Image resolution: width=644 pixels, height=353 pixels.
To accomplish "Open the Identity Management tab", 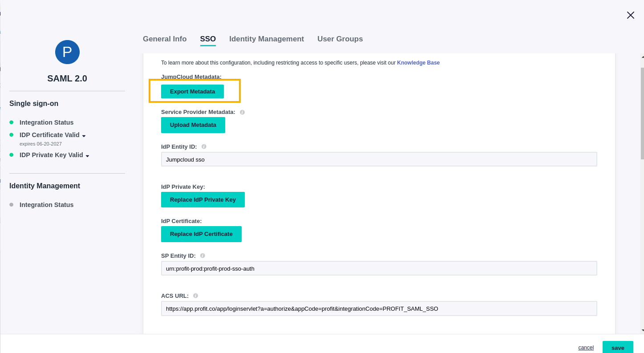I will [267, 39].
